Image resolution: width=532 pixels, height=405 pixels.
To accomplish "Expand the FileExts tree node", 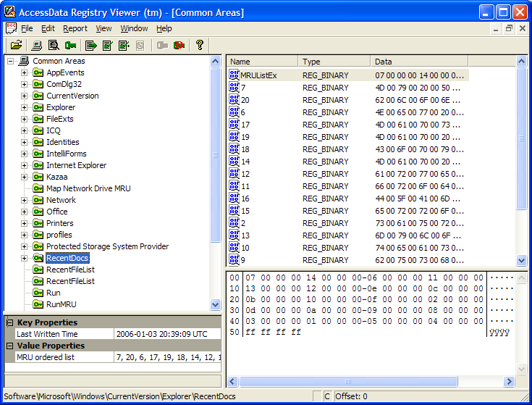I will click(x=24, y=119).
